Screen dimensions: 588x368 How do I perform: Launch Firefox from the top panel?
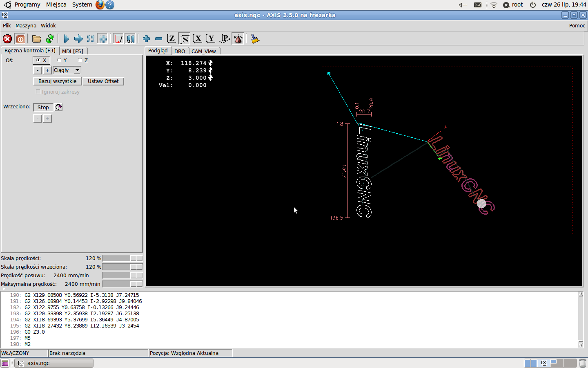[100, 4]
